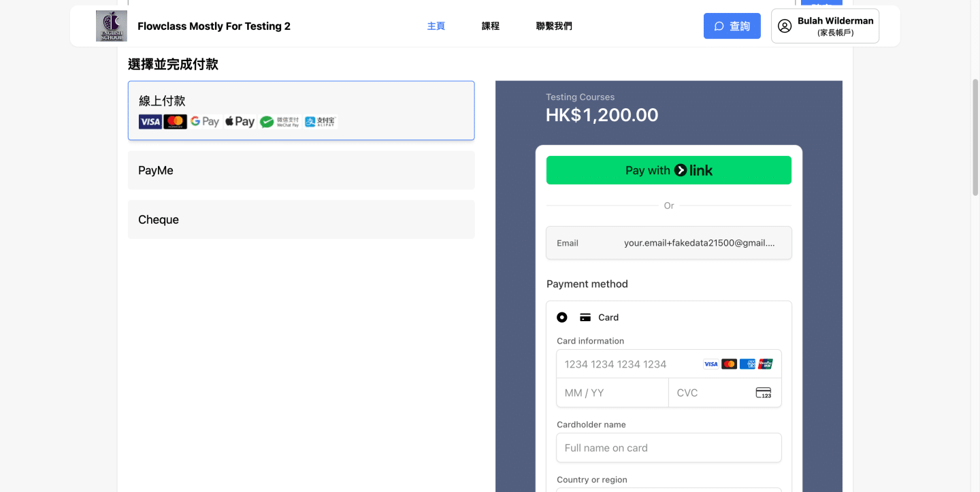Click the page vertical scrollbar

coord(975,137)
